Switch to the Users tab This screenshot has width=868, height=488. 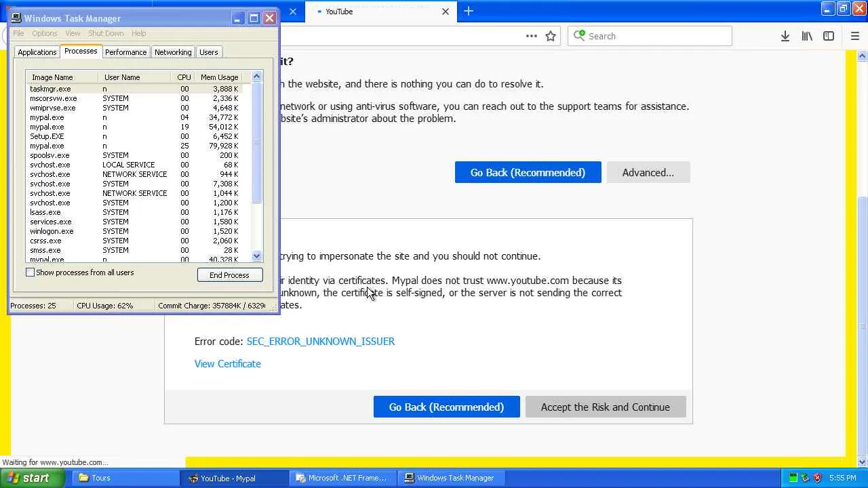(x=208, y=52)
